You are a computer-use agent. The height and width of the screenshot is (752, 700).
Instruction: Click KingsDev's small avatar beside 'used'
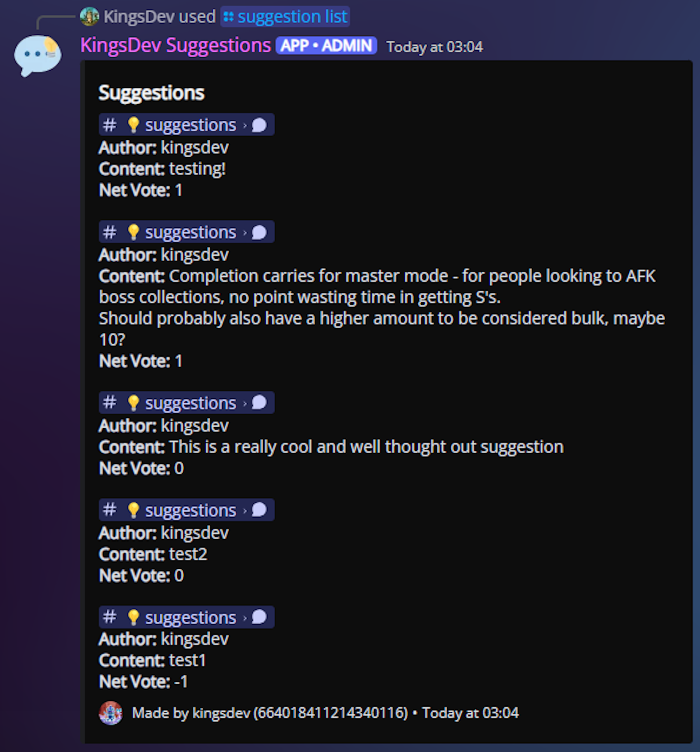click(x=89, y=16)
